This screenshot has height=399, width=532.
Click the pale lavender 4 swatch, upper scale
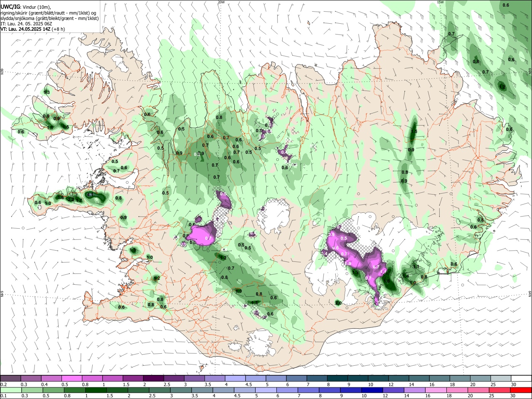coord(235,378)
